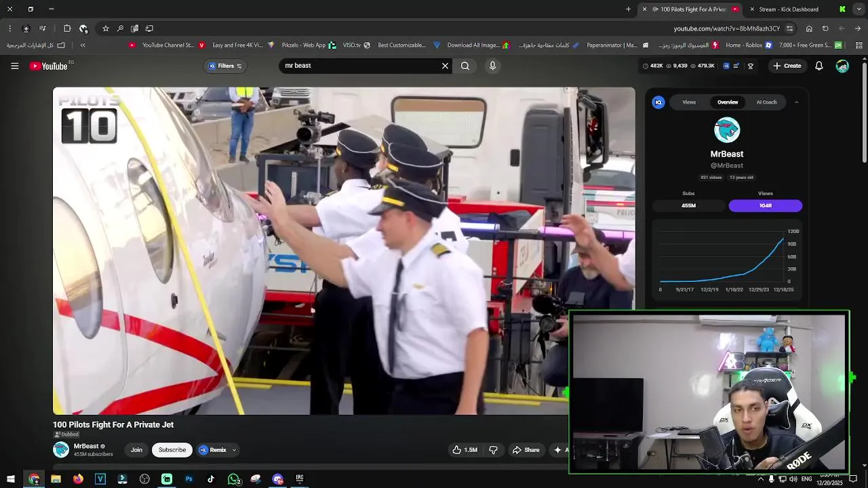
Task: Click the page vertical scrollbar
Action: pos(864,112)
